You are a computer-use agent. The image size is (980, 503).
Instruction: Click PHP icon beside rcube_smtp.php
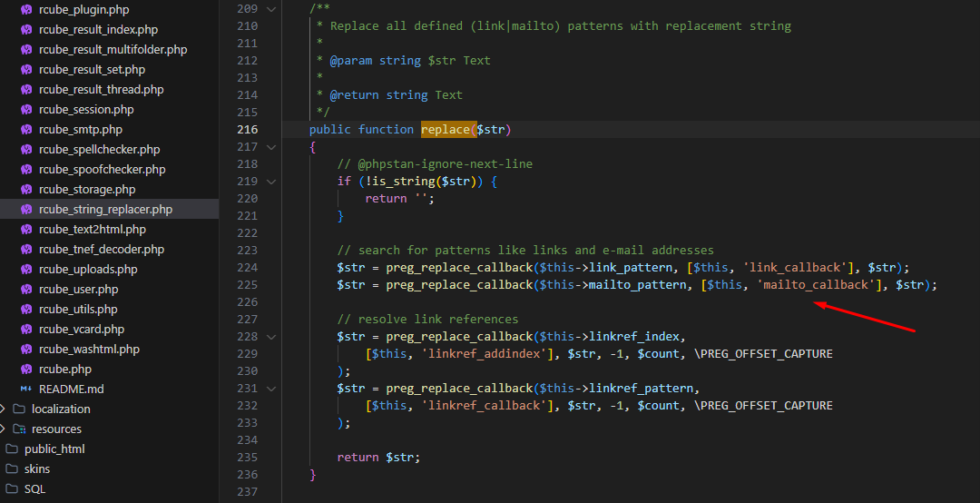[26, 130]
